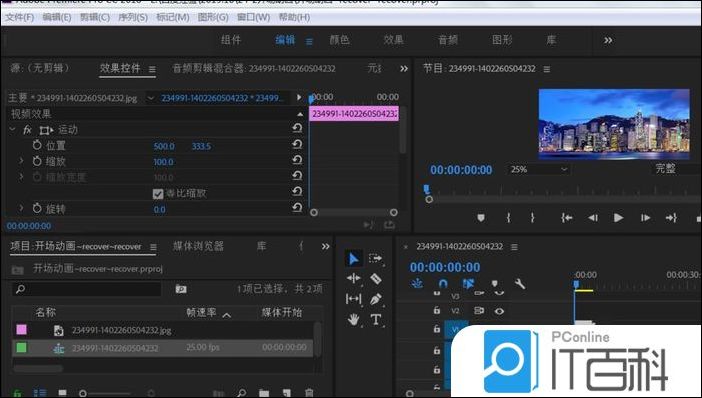Toggle 位置 animation stopwatch
Image resolution: width=702 pixels, height=398 pixels.
pyautogui.click(x=37, y=145)
